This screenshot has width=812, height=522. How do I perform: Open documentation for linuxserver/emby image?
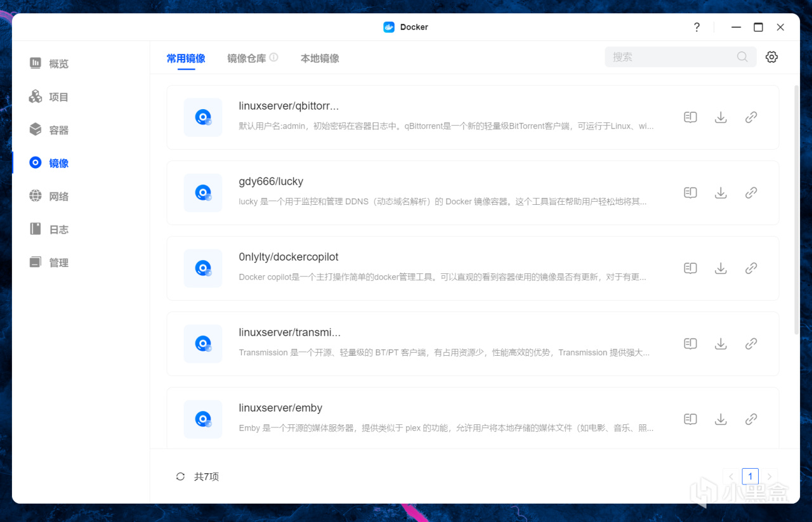click(690, 419)
